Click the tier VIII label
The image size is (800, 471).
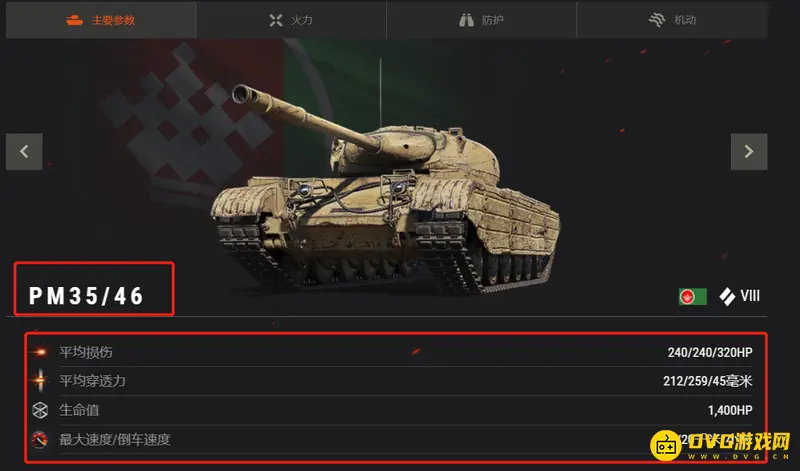[x=750, y=296]
